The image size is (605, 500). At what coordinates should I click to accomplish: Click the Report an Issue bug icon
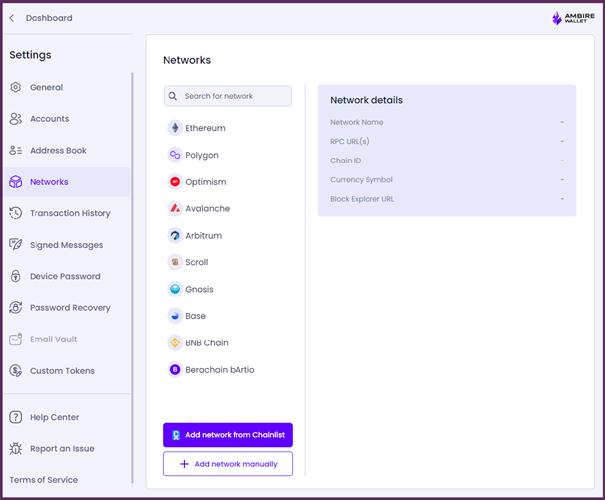(15, 448)
